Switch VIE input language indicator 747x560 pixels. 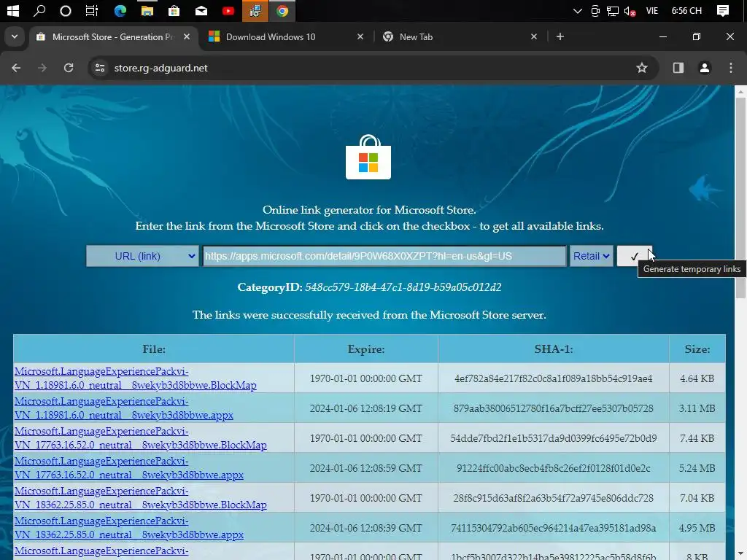[651, 10]
